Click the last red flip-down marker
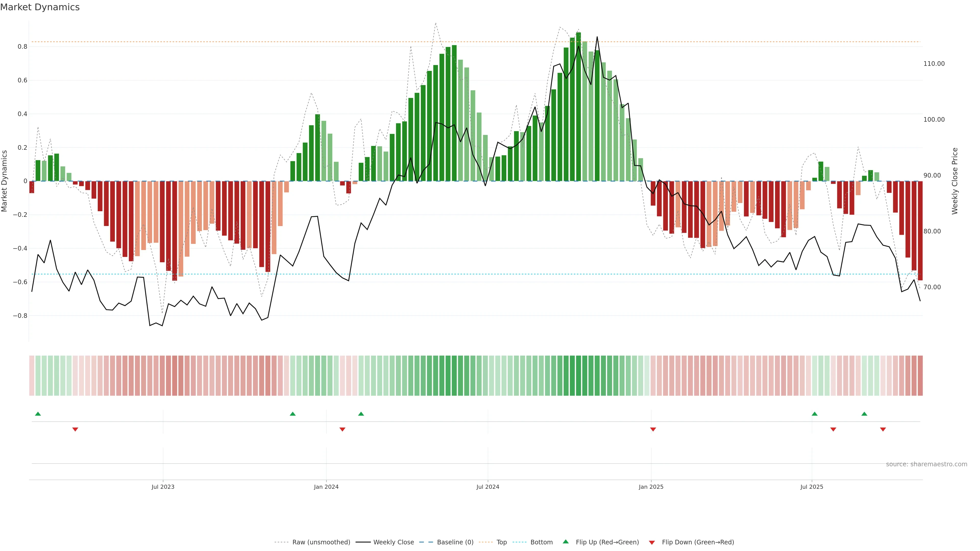 point(883,429)
